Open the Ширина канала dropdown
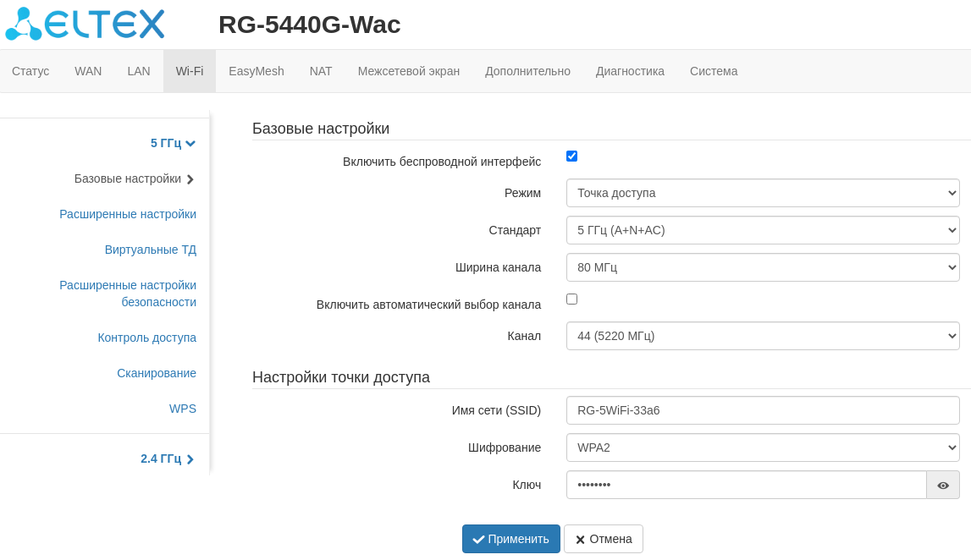Screen dimensions: 971x560 pos(762,267)
